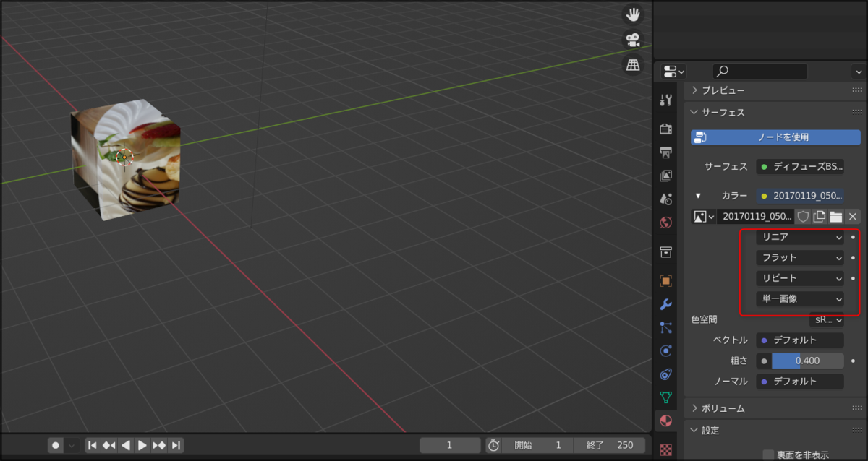868x461 pixels.
Task: Open the Tool properties tab
Action: (x=665, y=100)
